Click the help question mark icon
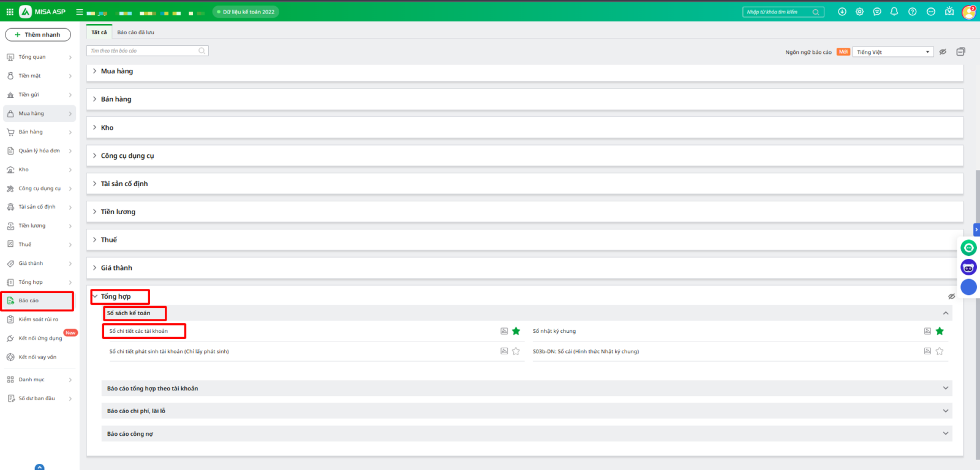Screen dimensions: 980x470 click(x=912, y=12)
